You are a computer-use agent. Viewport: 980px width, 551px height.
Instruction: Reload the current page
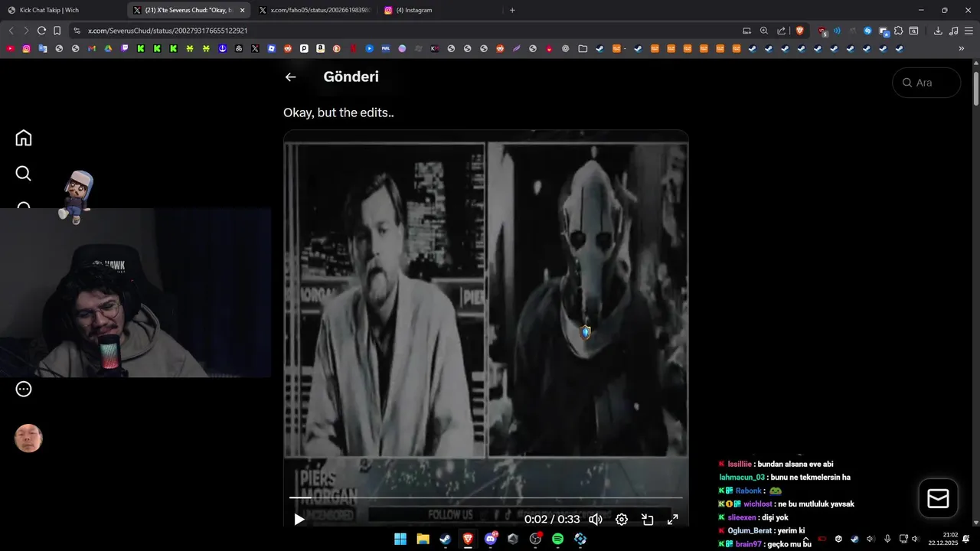pyautogui.click(x=41, y=31)
